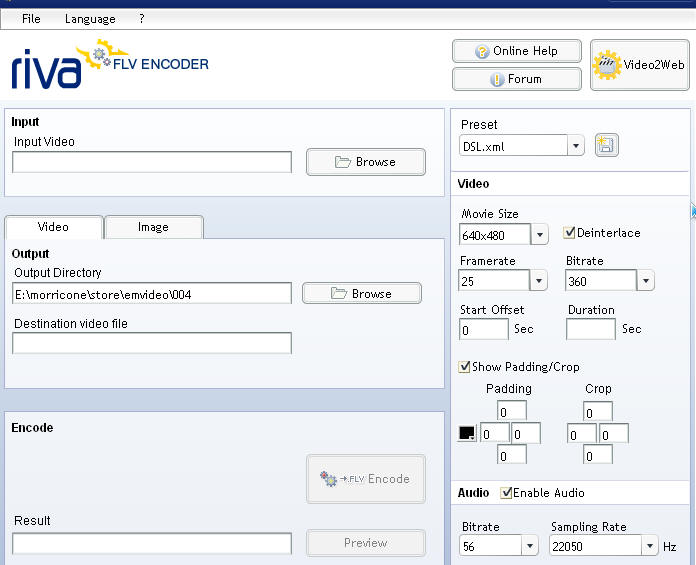Open the File menu
The height and width of the screenshot is (565, 696).
click(31, 19)
